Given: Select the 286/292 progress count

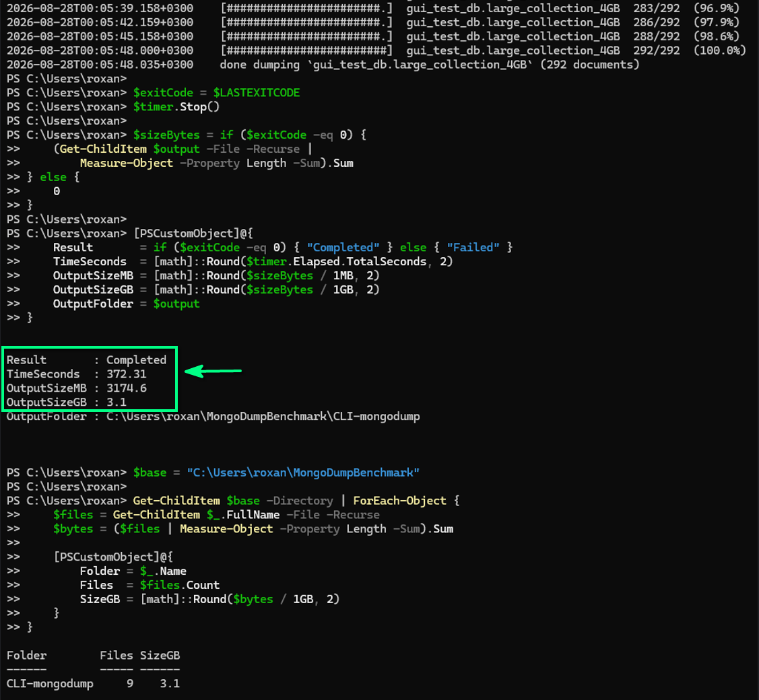Looking at the screenshot, I should tap(657, 22).
